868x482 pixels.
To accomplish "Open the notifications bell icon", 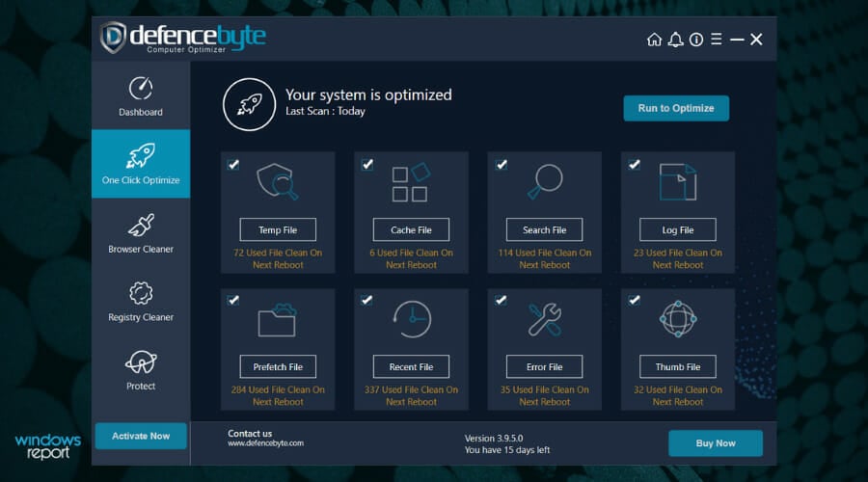I will [675, 40].
